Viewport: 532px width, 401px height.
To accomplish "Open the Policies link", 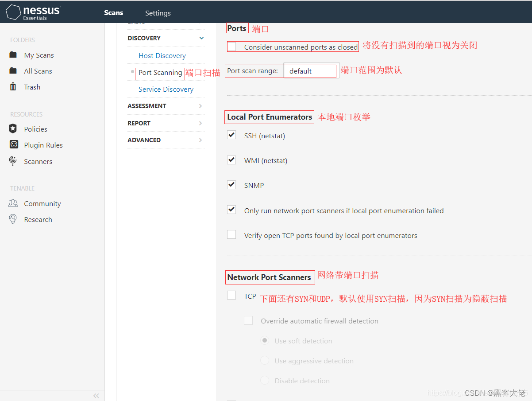I will coord(36,129).
